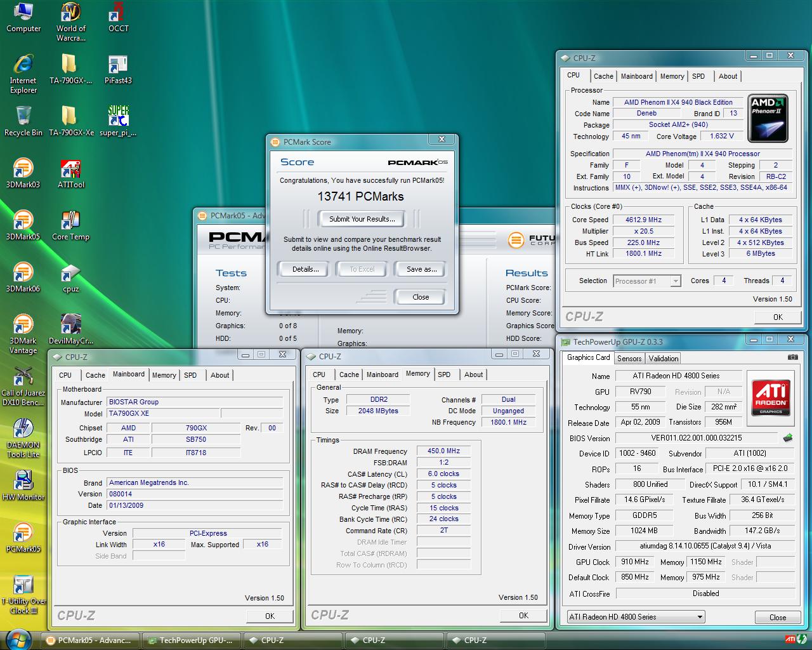Screen dimensions: 812x650
Task: Launch 3DMark06 desktop shortcut
Action: [23, 277]
